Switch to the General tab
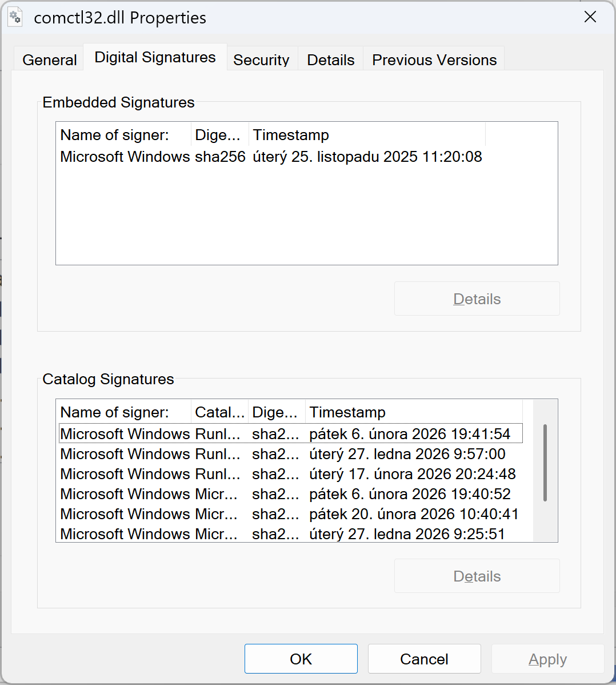 pos(49,59)
